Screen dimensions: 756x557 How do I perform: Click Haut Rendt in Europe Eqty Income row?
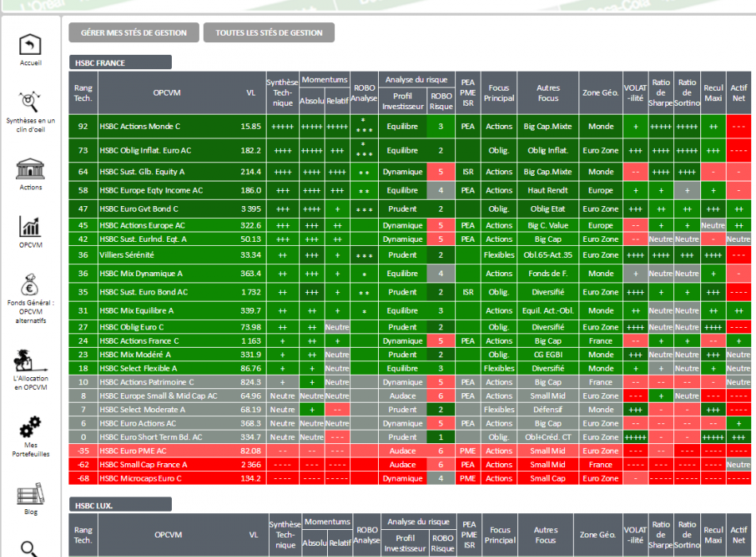pyautogui.click(x=548, y=190)
